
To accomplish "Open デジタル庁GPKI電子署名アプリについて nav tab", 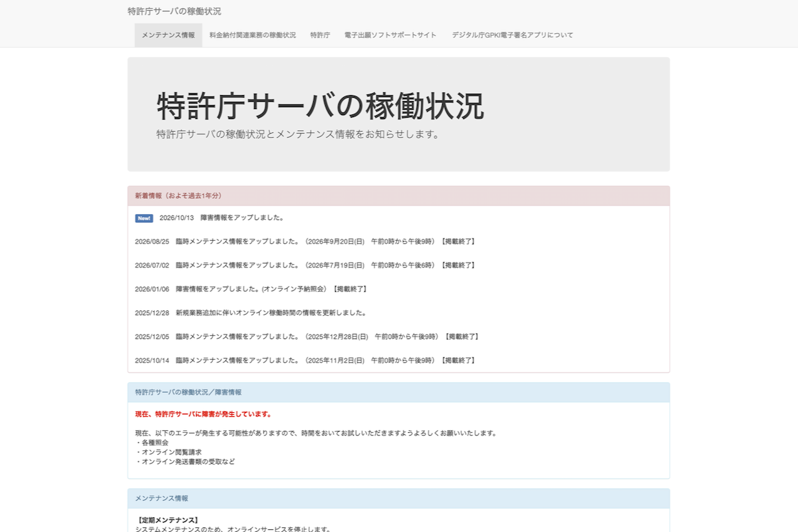I will click(x=512, y=35).
